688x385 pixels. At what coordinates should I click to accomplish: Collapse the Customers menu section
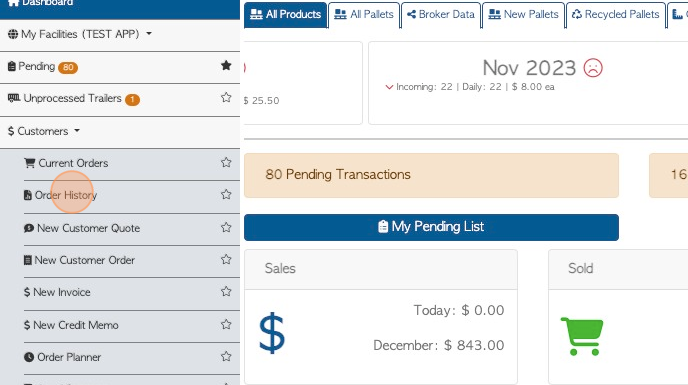[x=44, y=131]
